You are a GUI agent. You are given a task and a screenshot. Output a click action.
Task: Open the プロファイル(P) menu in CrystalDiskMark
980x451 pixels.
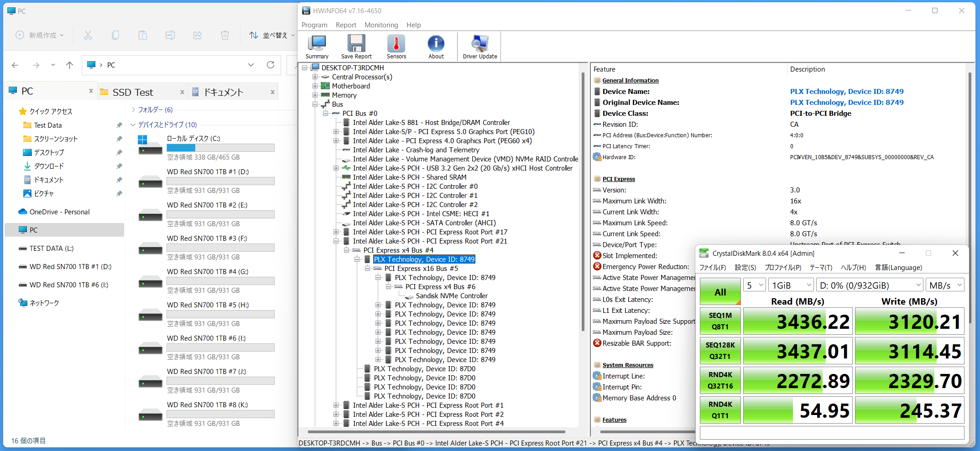pos(783,268)
